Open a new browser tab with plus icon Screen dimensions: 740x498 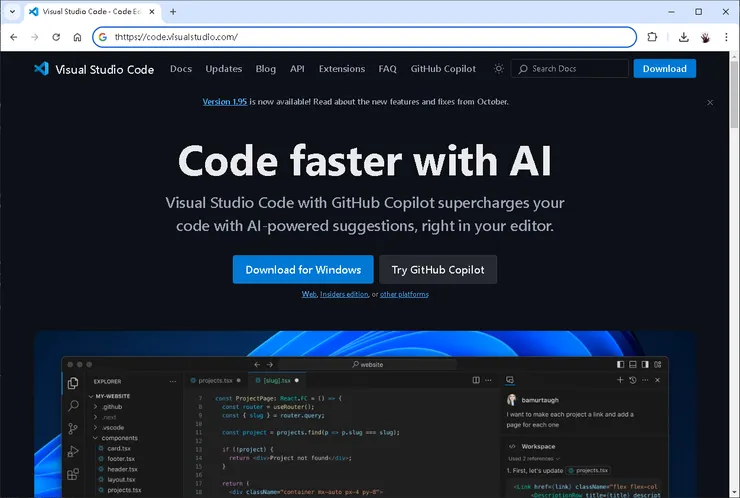coord(173,11)
